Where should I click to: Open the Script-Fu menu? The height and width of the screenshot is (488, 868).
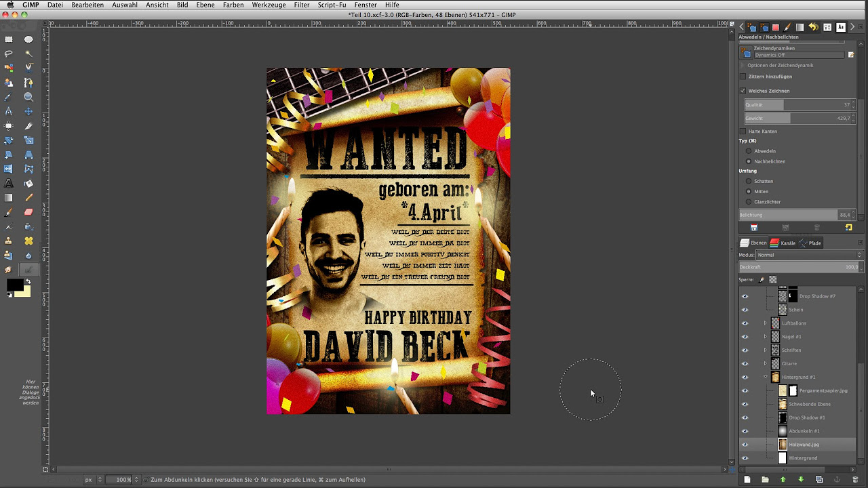tap(332, 5)
